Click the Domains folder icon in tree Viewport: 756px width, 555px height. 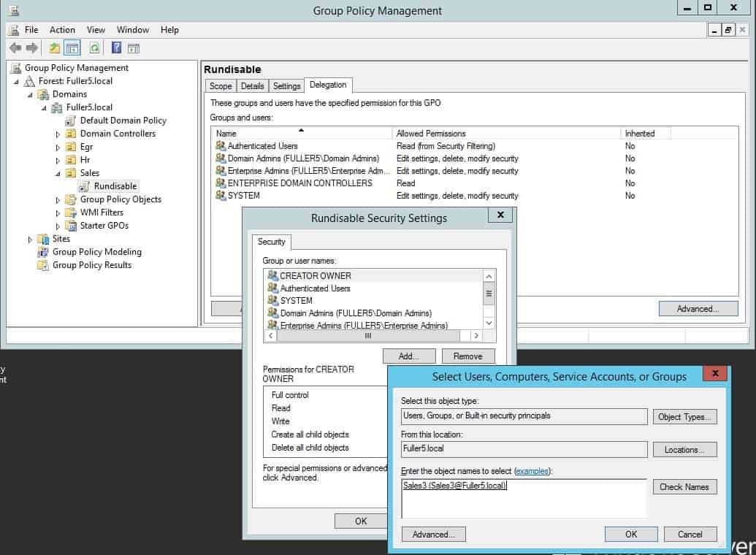click(x=43, y=94)
